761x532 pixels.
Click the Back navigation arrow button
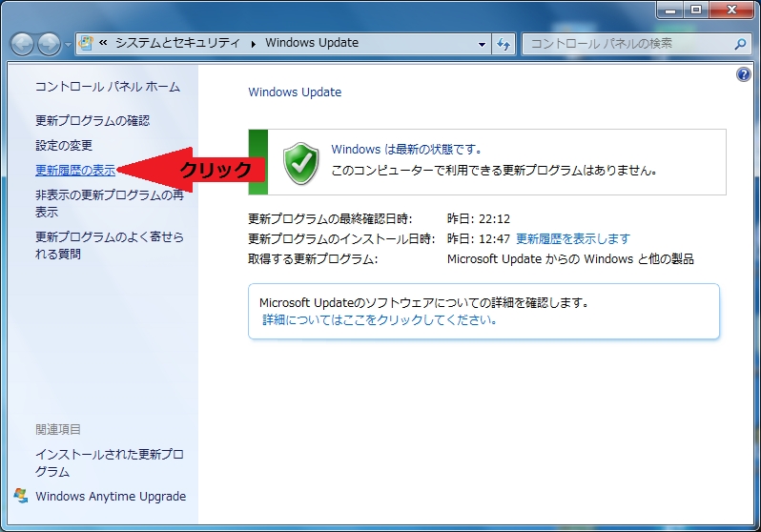click(x=22, y=45)
